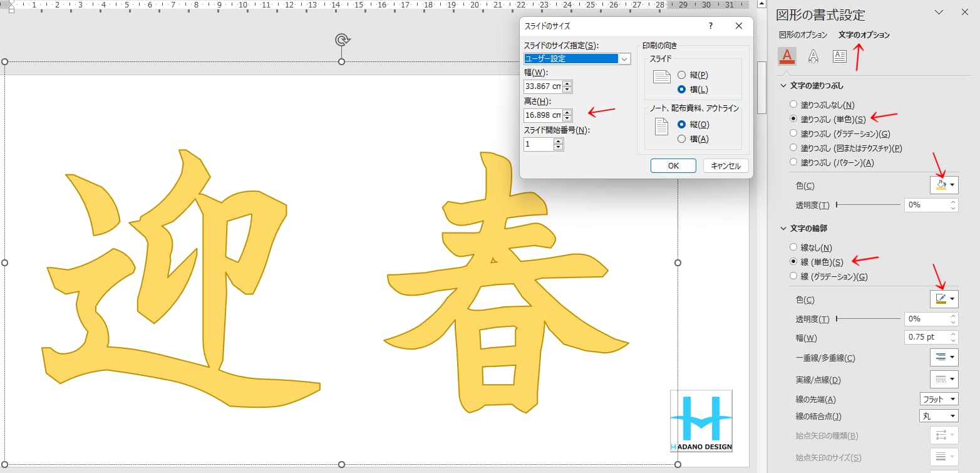Click the キャンセル button
The width and height of the screenshot is (980, 473).
coord(726,166)
